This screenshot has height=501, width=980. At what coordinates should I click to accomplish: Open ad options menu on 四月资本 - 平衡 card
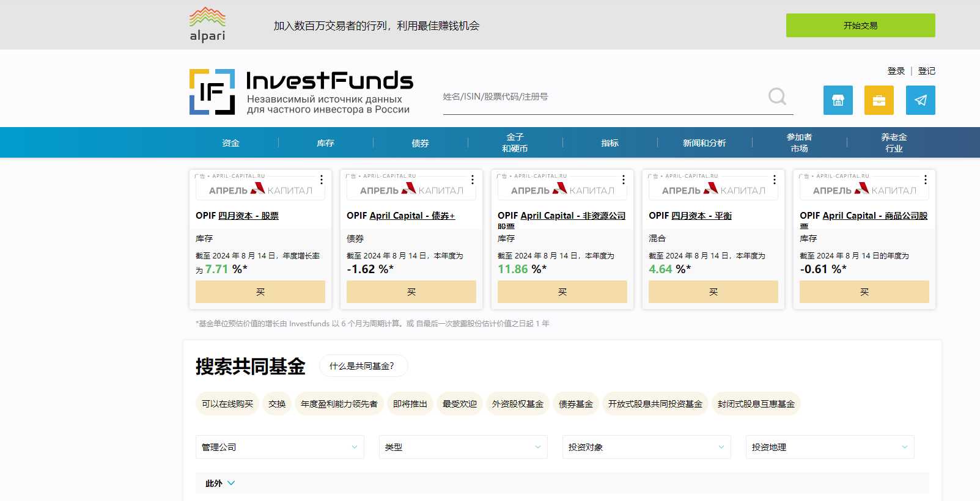point(775,180)
